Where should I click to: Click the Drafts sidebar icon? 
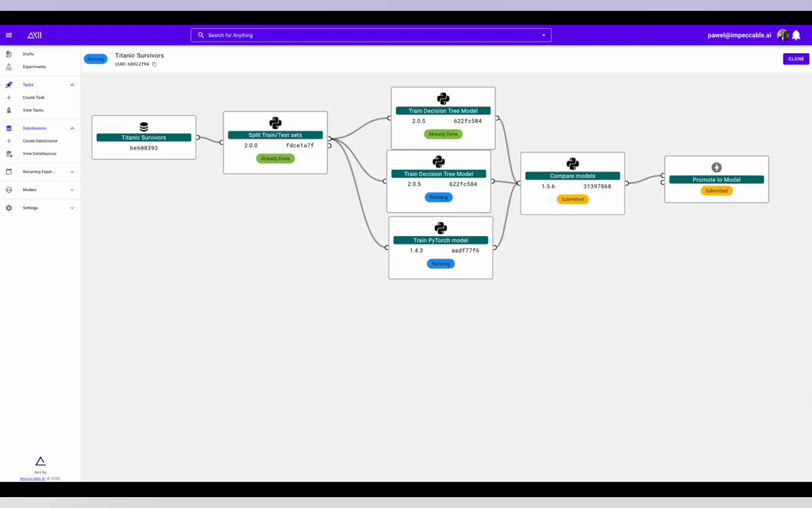click(9, 54)
